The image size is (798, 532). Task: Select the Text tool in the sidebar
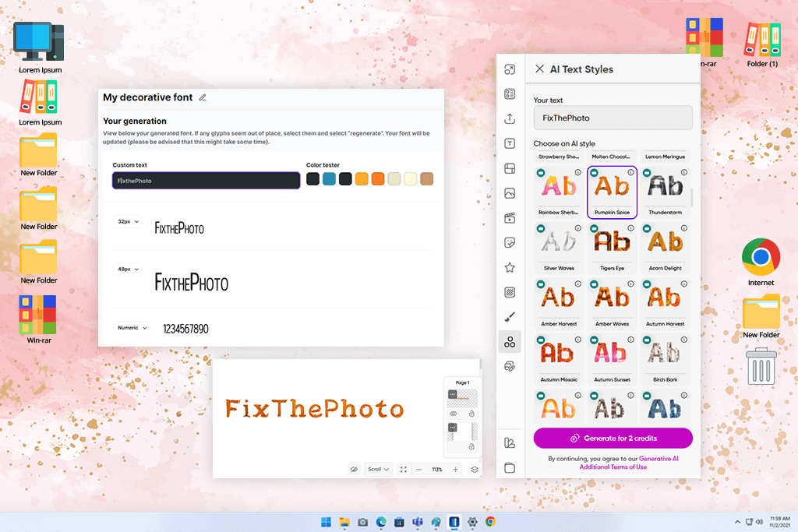click(x=510, y=143)
